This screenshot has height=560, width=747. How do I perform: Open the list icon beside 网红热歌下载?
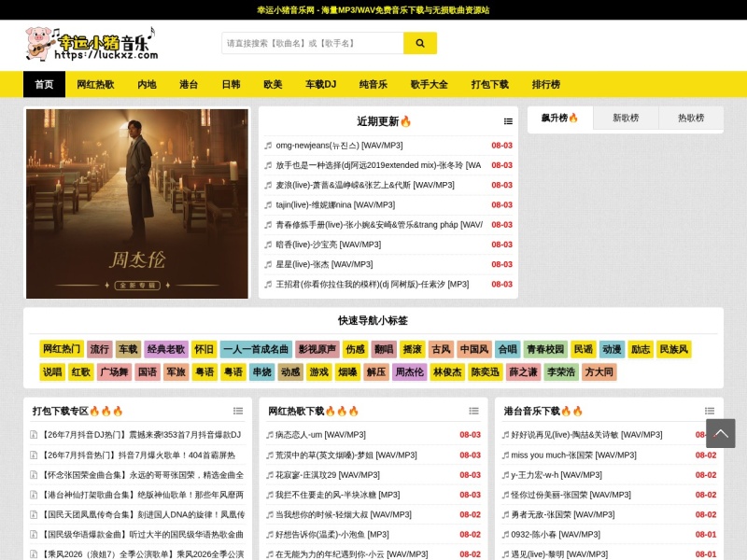[x=473, y=411]
